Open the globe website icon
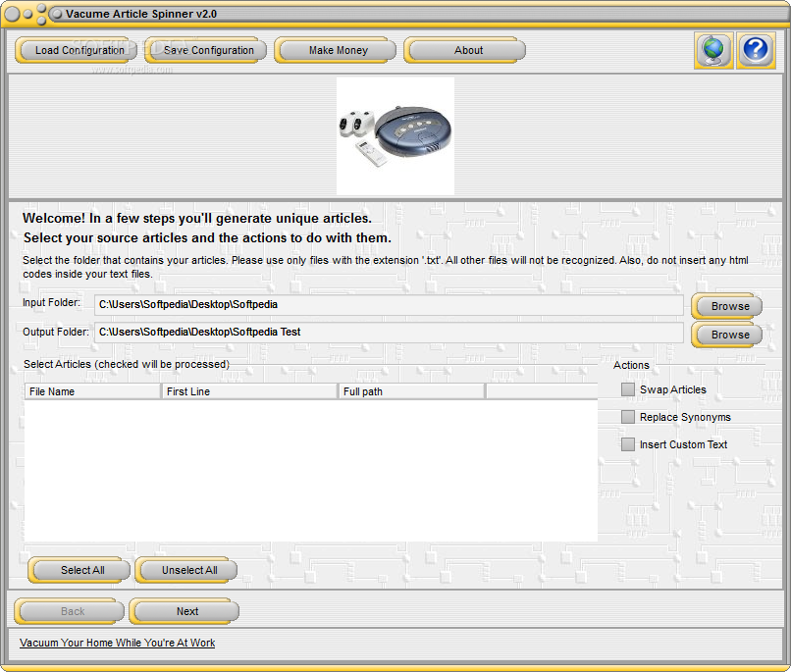The width and height of the screenshot is (791, 672). point(713,50)
